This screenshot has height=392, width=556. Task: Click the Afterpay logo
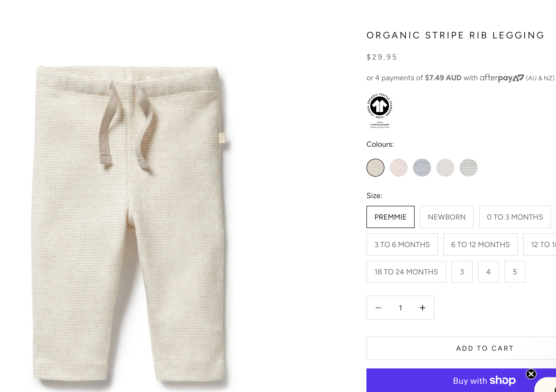(501, 78)
